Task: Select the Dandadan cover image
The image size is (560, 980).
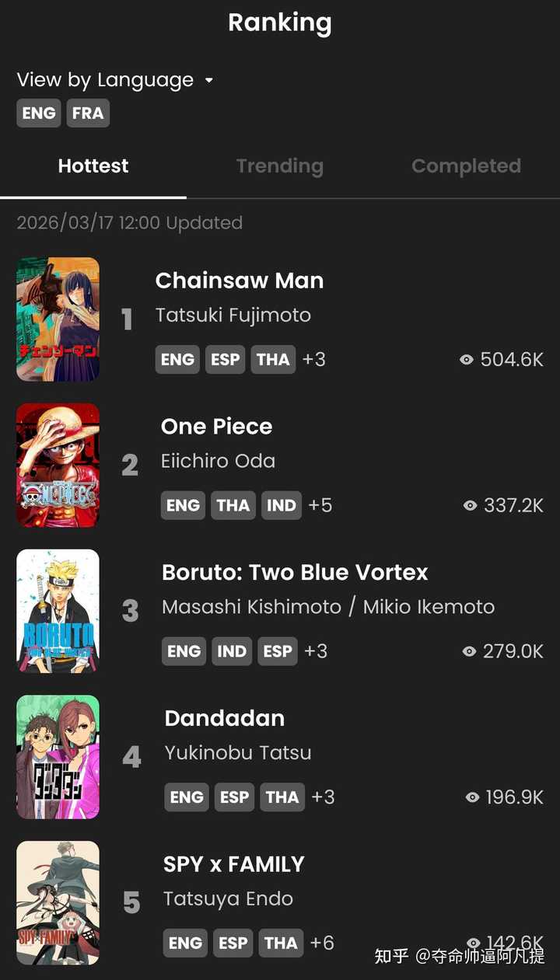Action: 58,757
